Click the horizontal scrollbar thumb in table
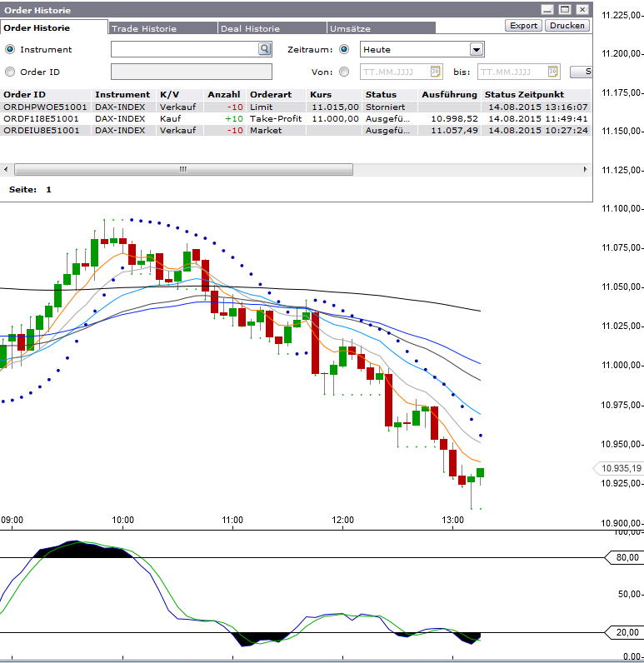Screen dimensions: 644x663 pos(182,169)
